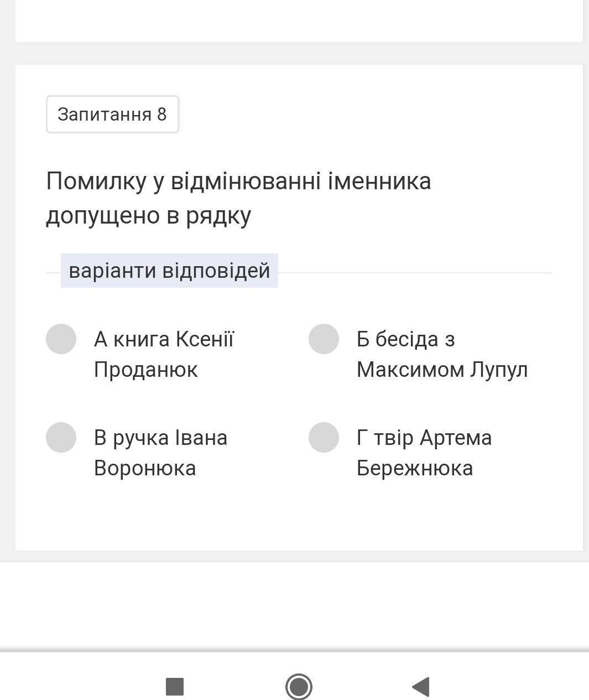Tap the 'Запитання 8' badge

point(112,115)
